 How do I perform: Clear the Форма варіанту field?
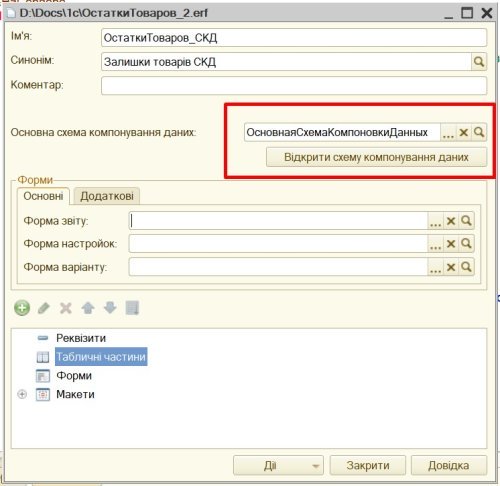(x=451, y=267)
